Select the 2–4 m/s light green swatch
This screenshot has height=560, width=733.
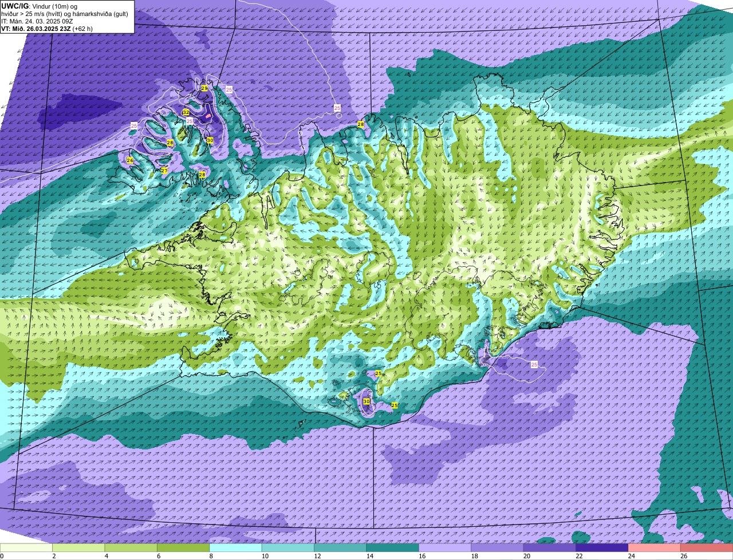[78, 548]
